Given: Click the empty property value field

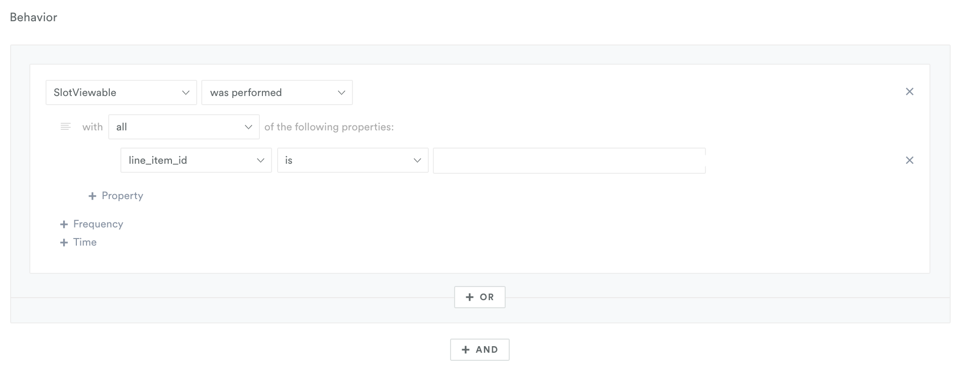Looking at the screenshot, I should pyautogui.click(x=569, y=161).
